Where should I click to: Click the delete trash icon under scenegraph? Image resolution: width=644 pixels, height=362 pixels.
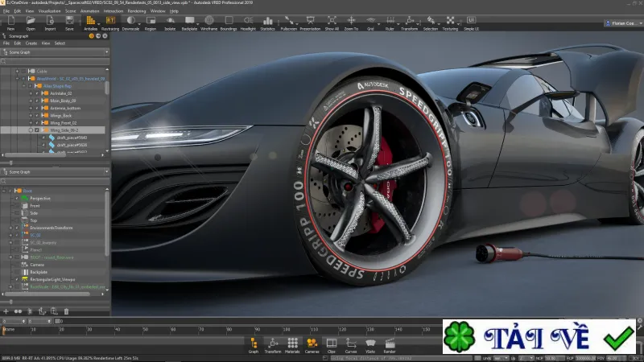pyautogui.click(x=66, y=311)
